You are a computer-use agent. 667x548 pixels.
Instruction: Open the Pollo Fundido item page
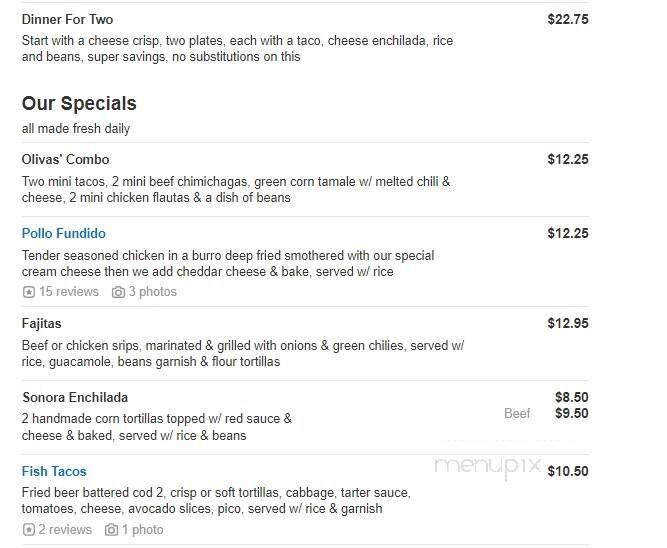pyautogui.click(x=63, y=234)
